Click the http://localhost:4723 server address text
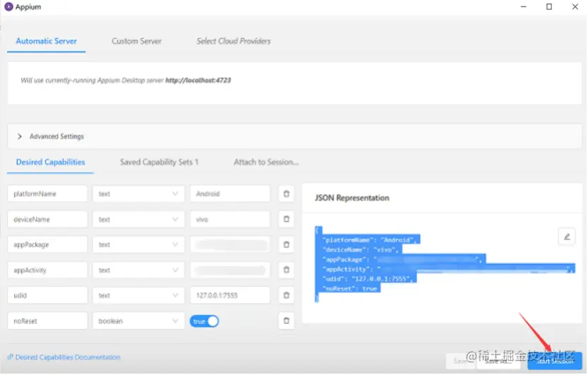 (x=199, y=81)
